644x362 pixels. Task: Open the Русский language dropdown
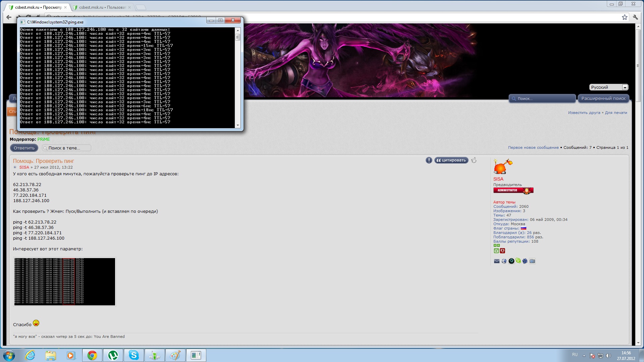608,87
